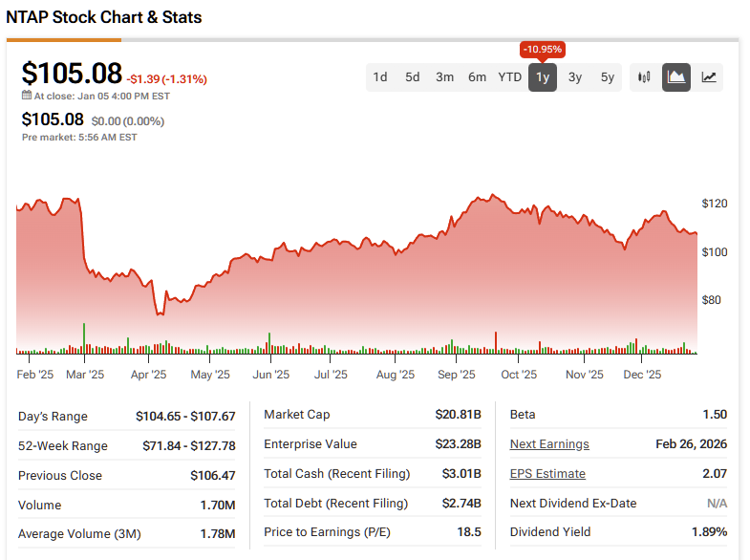Click the clock icon beside At close
Screen dimensions: 750x560
pyautogui.click(x=27, y=96)
